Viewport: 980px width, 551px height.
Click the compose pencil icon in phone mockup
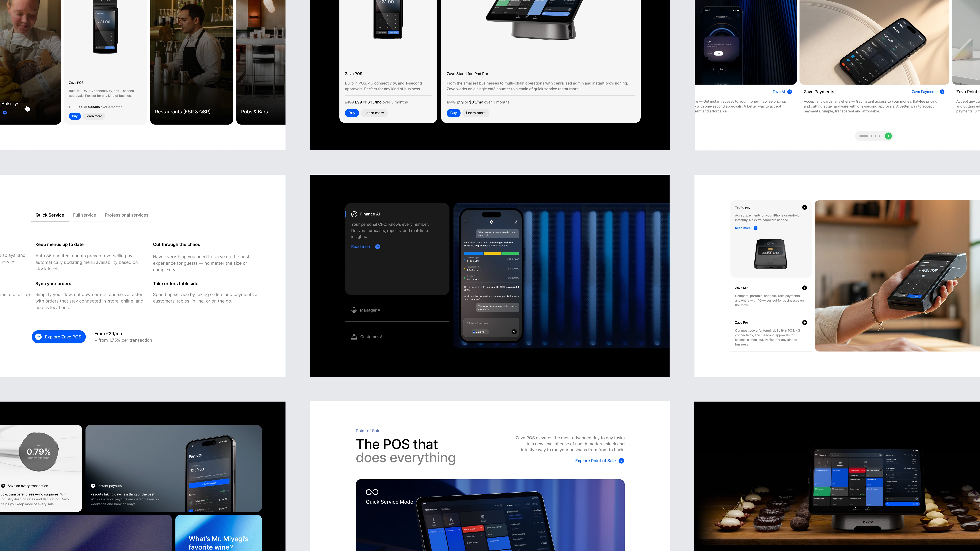point(515,222)
